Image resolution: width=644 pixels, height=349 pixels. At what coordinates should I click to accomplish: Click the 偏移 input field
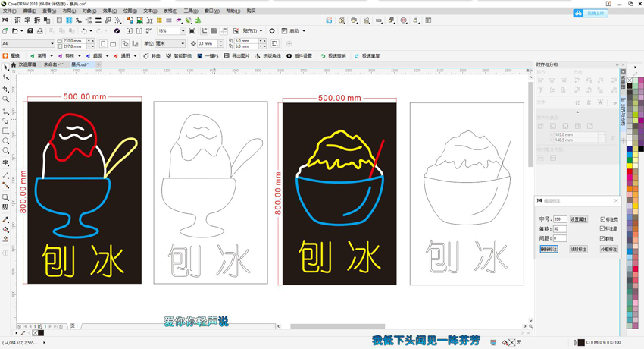[x=560, y=228]
